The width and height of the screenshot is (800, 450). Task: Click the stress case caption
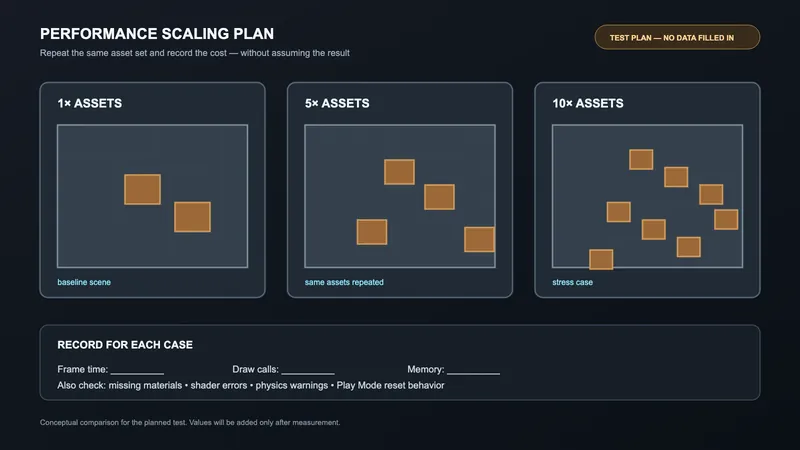[572, 282]
